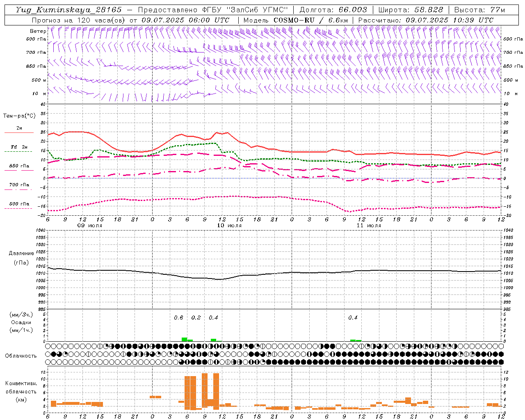The image size is (525, 420).
Task: Select the 700 гПа temperature legend label
Action: pos(19,185)
